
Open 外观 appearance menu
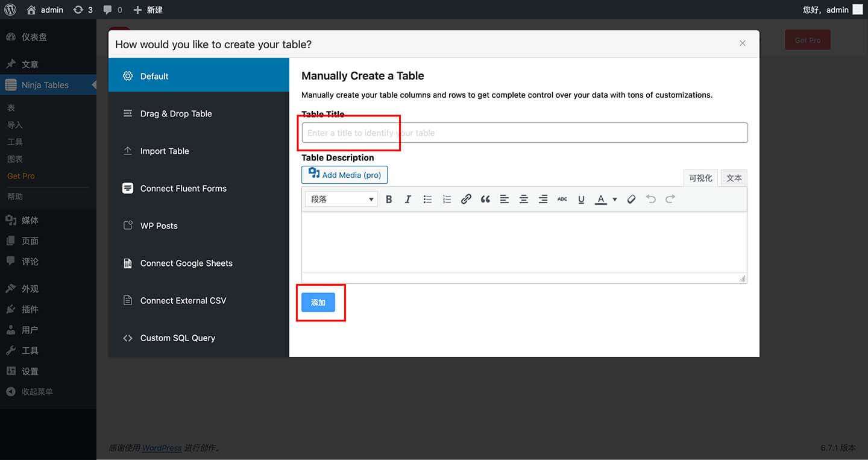click(48, 289)
